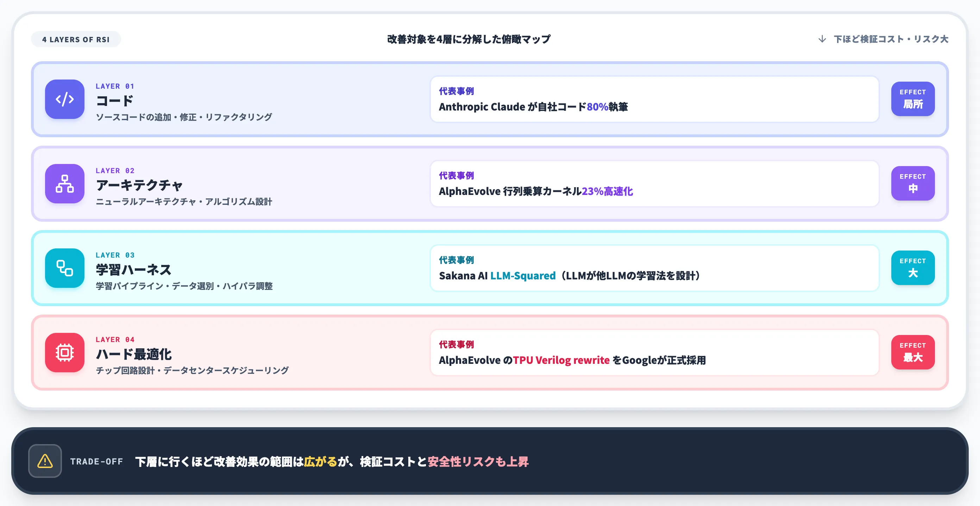The image size is (980, 506).
Task: Click the アーキテクチャ heading
Action: click(139, 185)
